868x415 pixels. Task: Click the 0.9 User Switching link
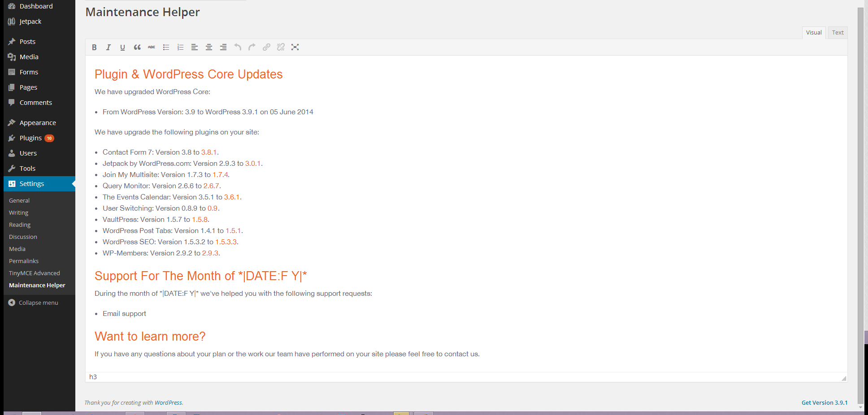coord(213,208)
